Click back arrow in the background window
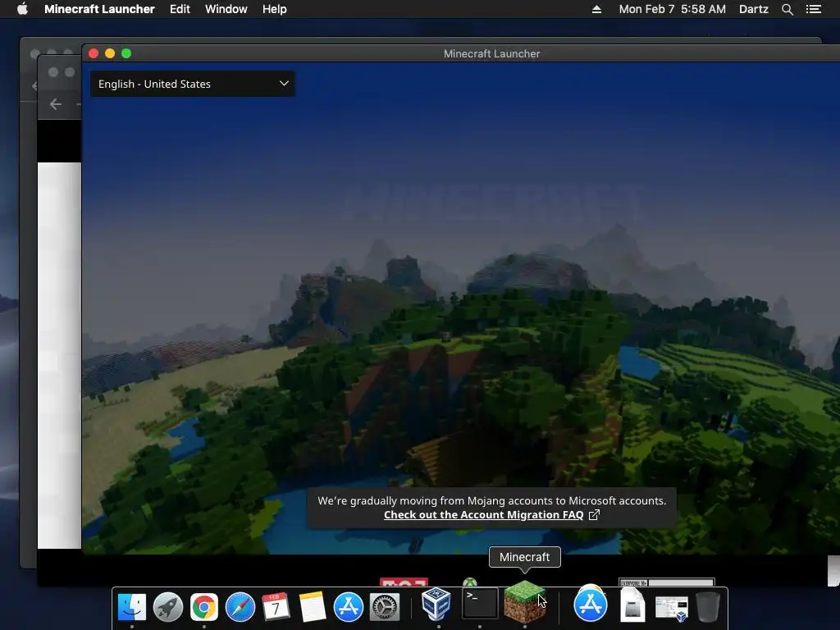 pos(56,104)
